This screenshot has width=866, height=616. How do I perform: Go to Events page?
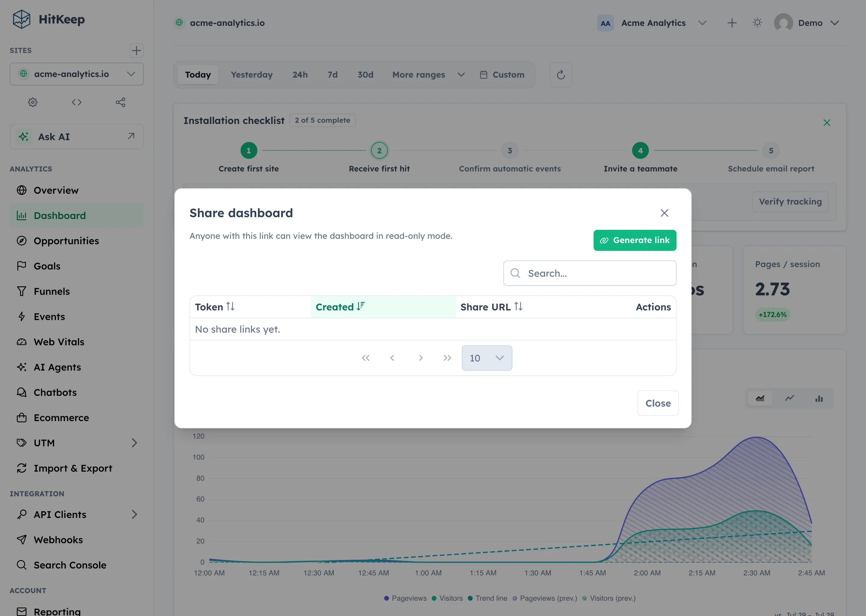[77, 317]
